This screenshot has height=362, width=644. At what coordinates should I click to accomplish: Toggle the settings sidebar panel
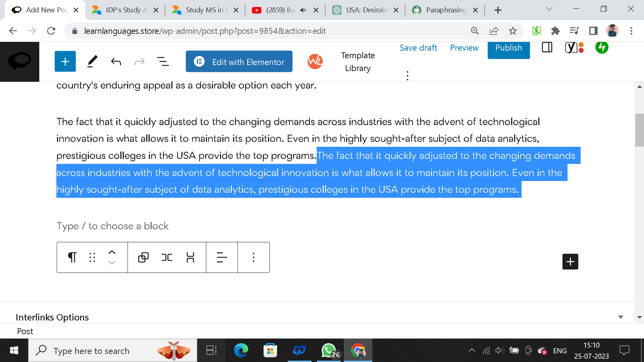coord(547,47)
